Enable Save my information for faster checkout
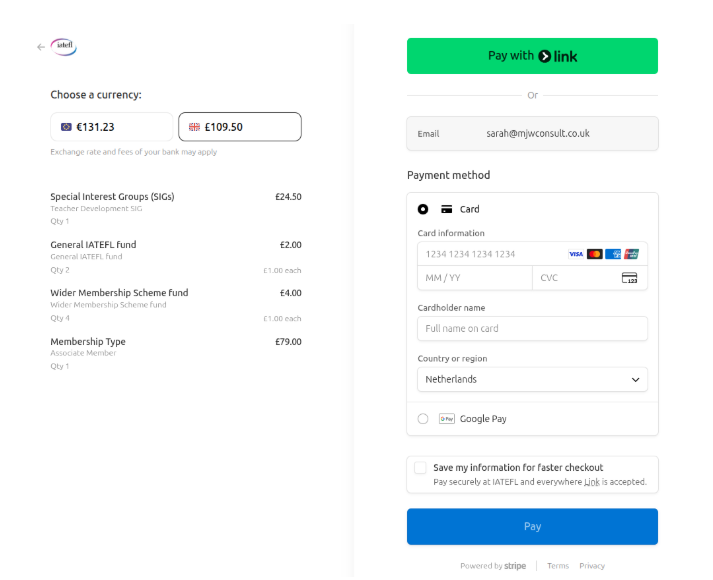The image size is (713, 580). point(420,468)
